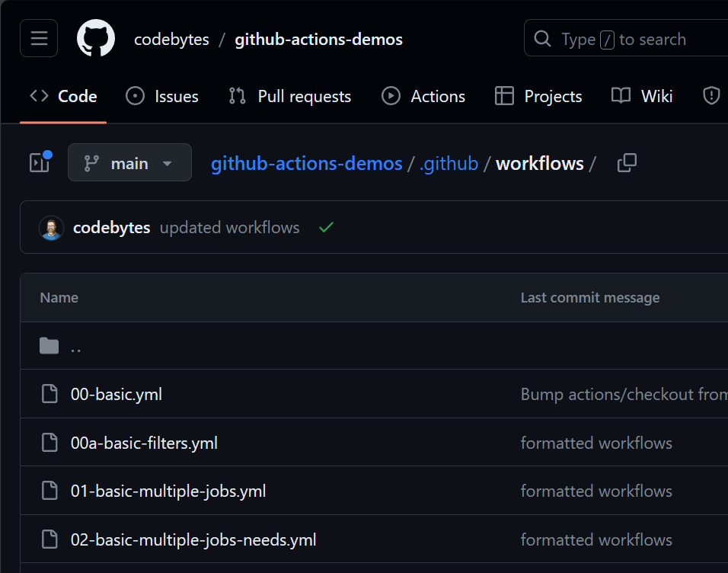Click the file icon beside 01-basic-multiple-jobs.yml
Screen dimensions: 728x573
(x=49, y=491)
